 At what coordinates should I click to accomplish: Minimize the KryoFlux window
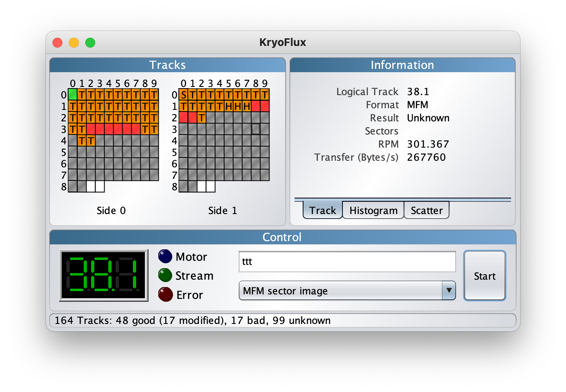74,43
